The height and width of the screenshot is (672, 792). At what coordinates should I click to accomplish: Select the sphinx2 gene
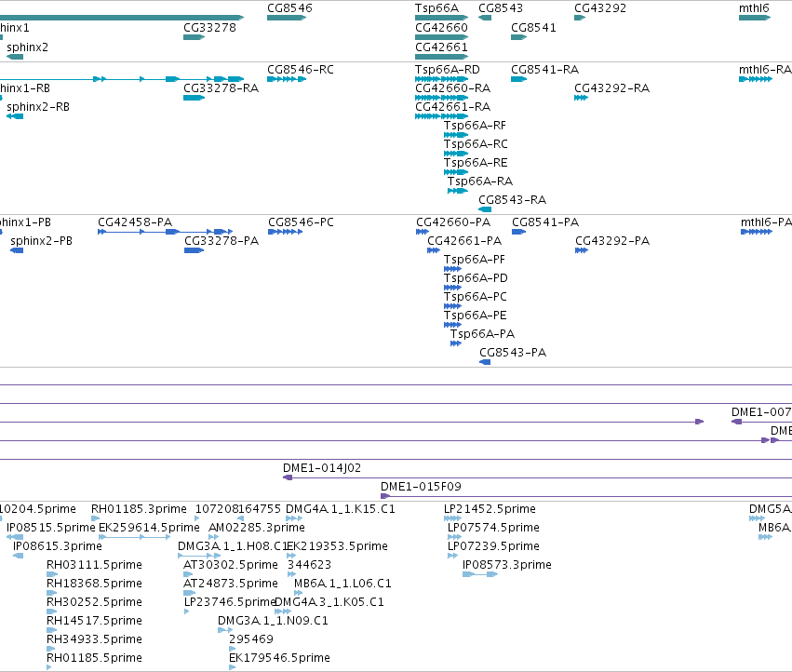click(15, 57)
